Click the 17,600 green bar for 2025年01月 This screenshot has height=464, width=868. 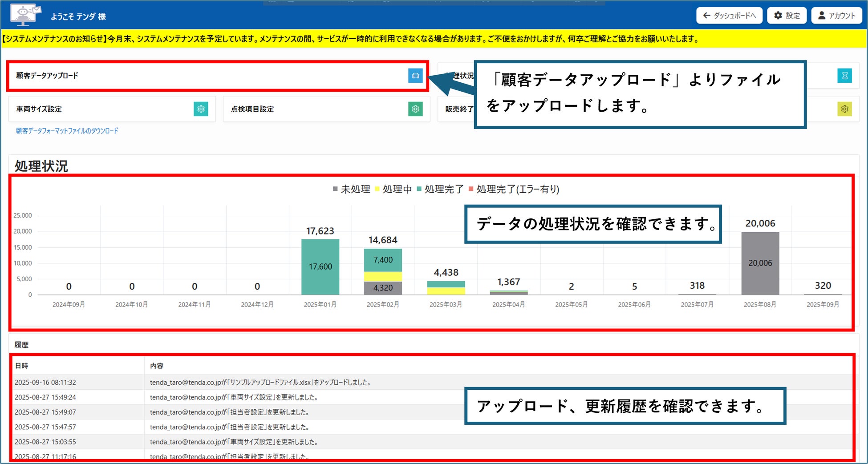point(320,267)
